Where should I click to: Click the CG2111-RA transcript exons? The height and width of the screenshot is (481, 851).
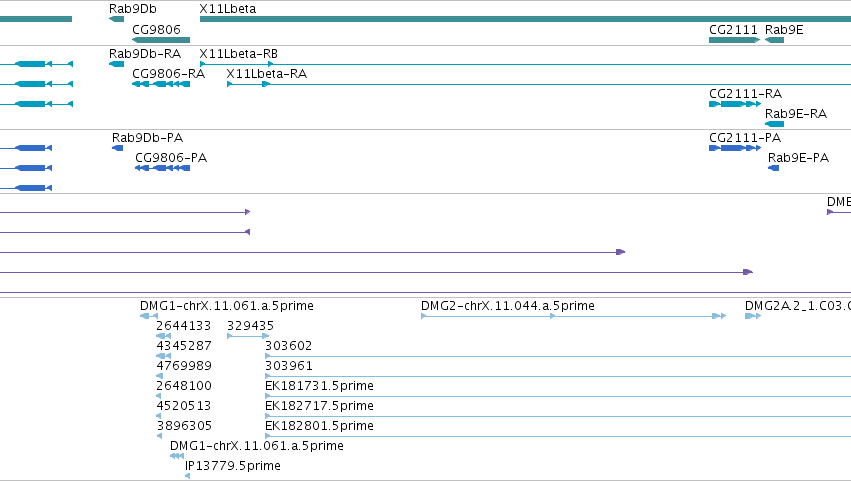pos(735,104)
